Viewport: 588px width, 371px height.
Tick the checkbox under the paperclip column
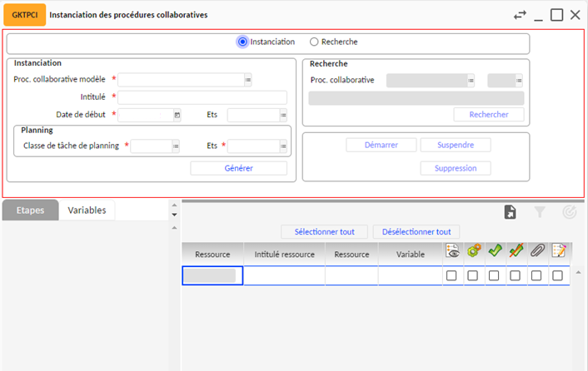537,276
